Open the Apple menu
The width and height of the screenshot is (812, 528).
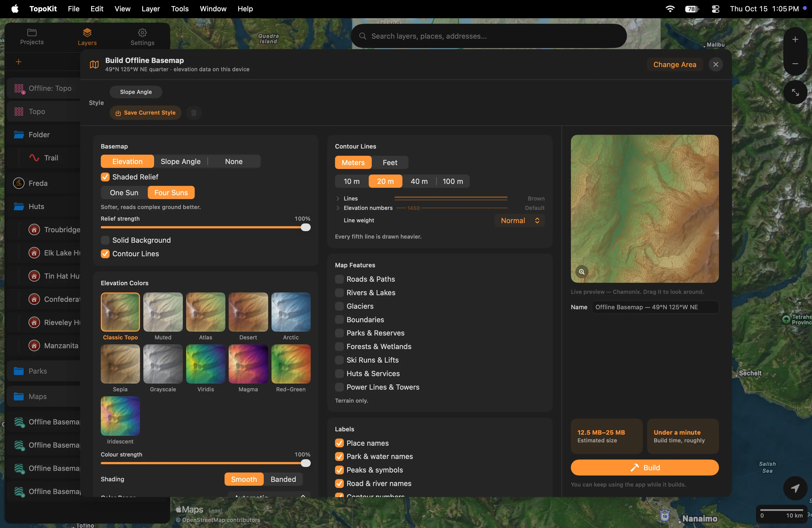pos(15,9)
